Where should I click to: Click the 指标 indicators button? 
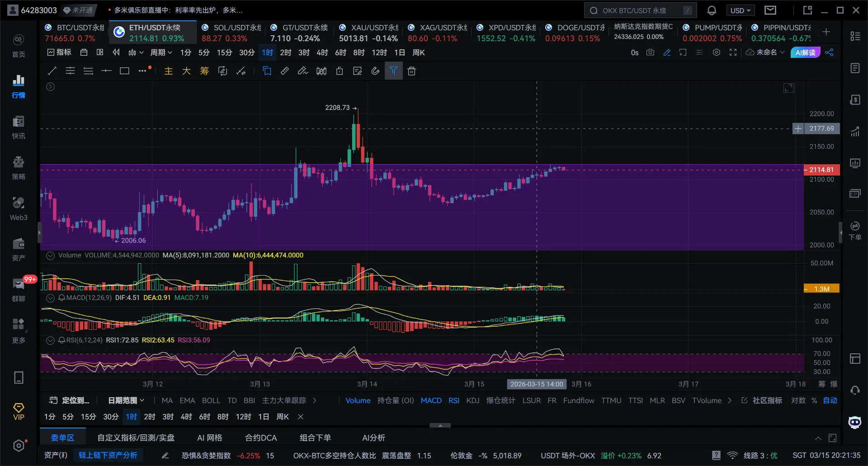[59, 52]
